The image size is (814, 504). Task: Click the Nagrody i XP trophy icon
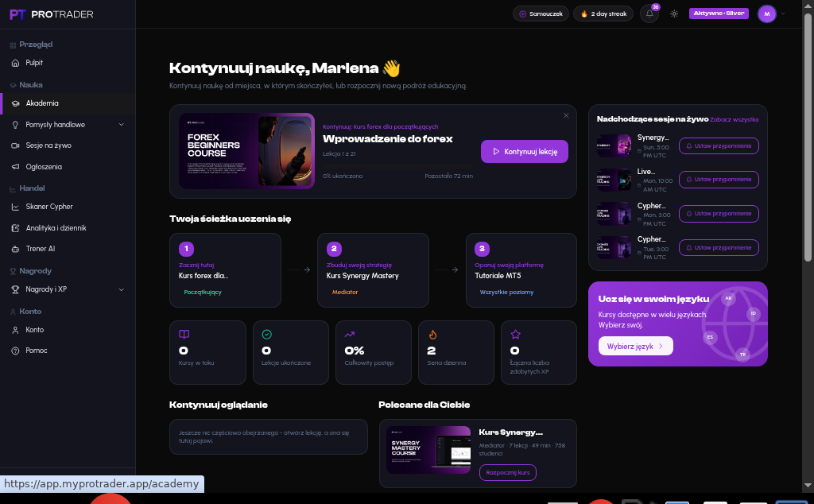tap(16, 289)
